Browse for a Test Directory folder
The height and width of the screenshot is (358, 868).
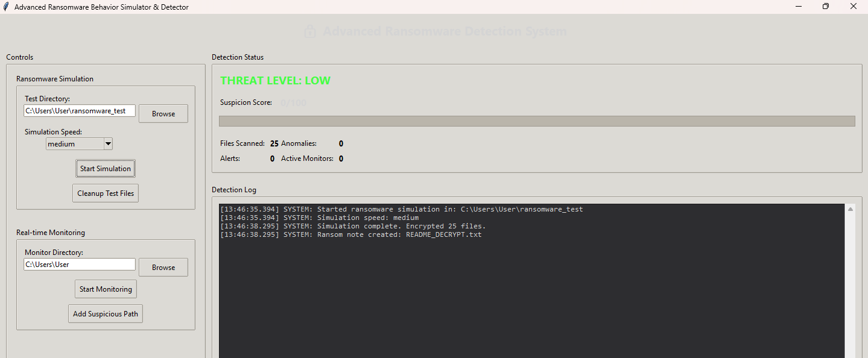click(x=163, y=113)
